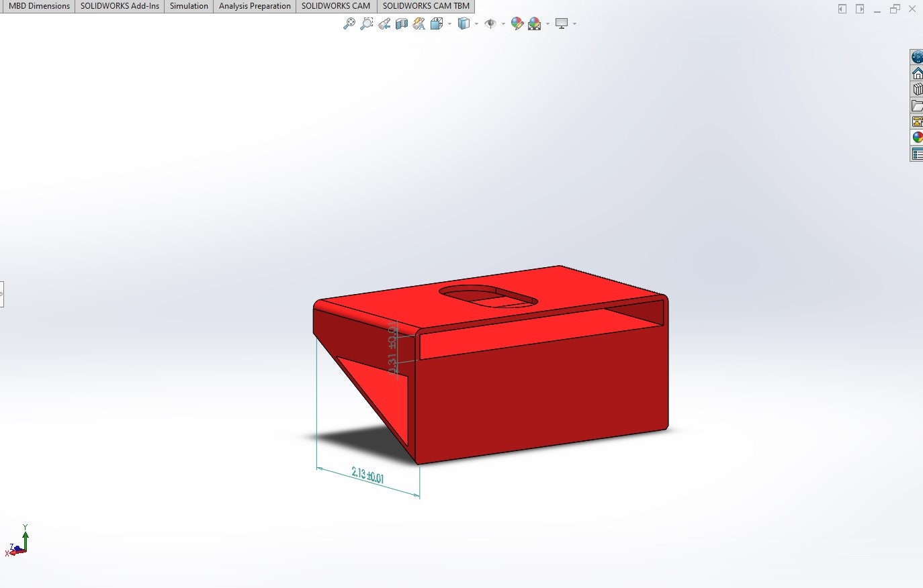Switch to the Simulation tab
The width and height of the screenshot is (923, 588).
click(188, 6)
